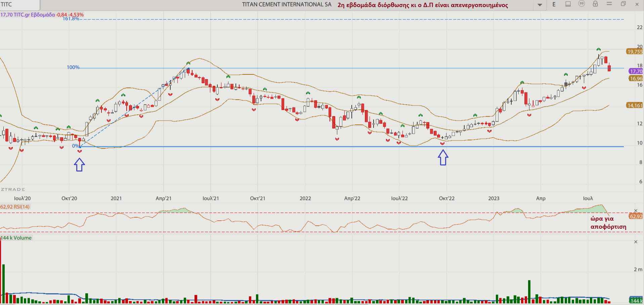Screen dimensions: 644x305
Task: Click the 19,755 upper band price tag
Action: [635, 51]
